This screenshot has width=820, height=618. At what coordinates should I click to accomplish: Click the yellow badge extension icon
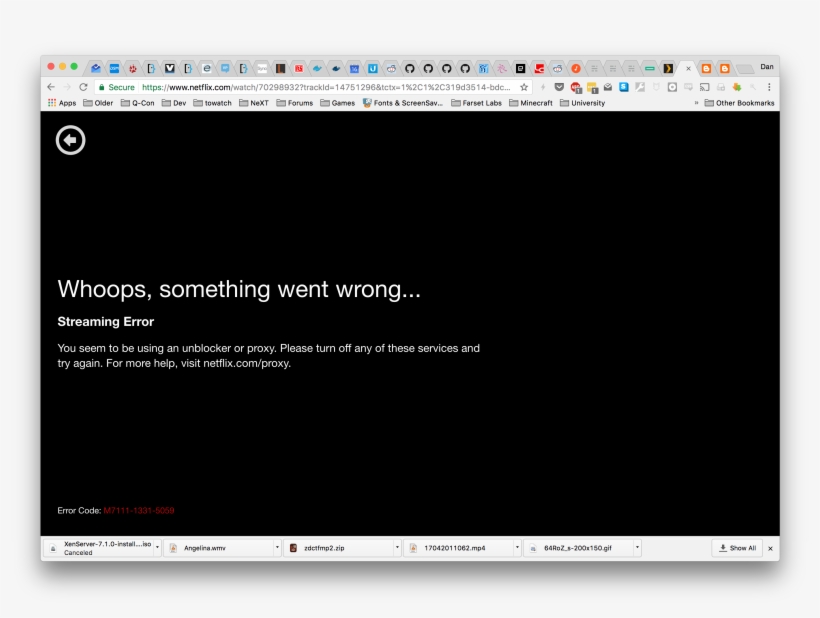(592, 87)
